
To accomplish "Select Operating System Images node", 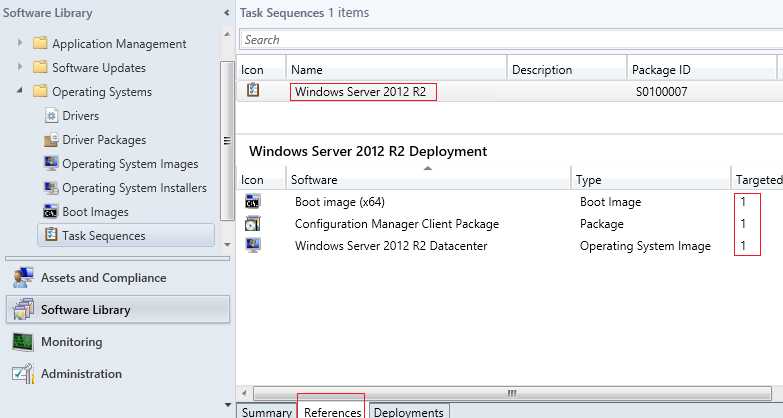I will [x=130, y=164].
